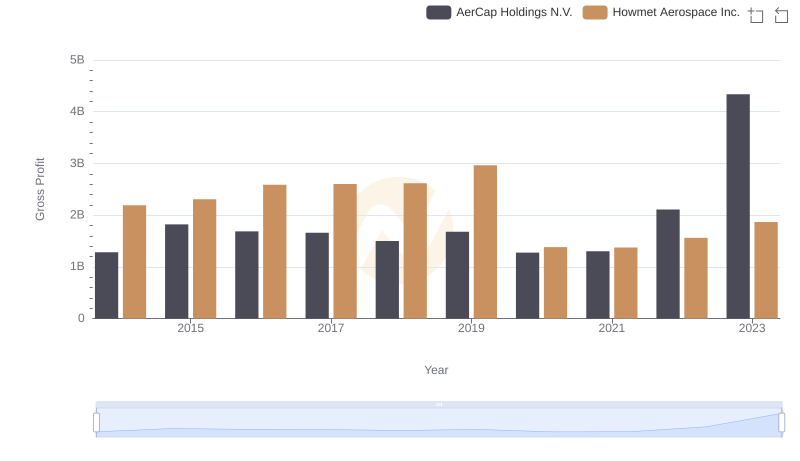Click the 2017 x-axis label
The height and width of the screenshot is (461, 800).
(331, 328)
